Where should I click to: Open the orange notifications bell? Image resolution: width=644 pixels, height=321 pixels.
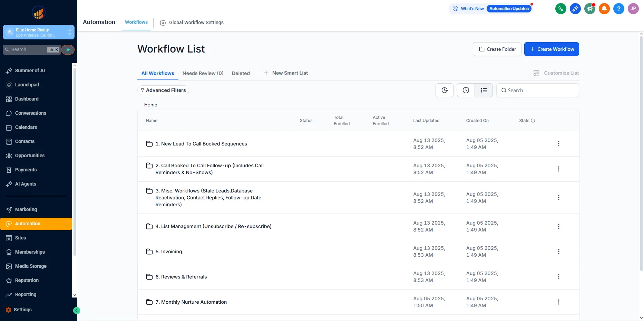604,9
